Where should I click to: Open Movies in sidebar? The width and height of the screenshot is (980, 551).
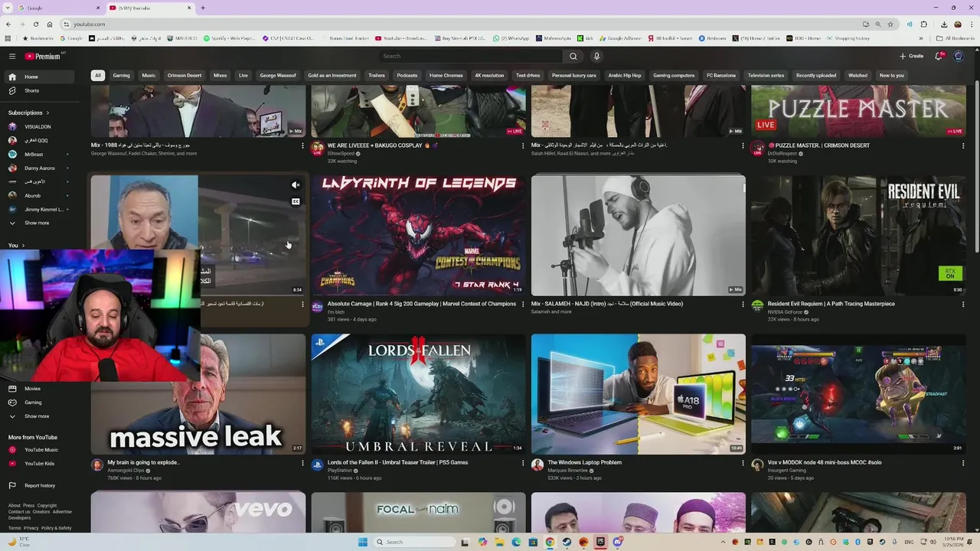[41, 389]
